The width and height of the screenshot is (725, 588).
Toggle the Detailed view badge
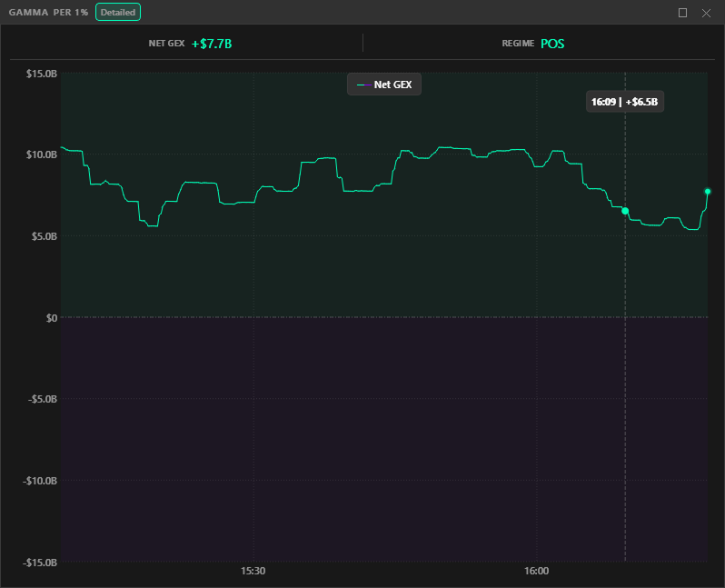[x=118, y=13]
